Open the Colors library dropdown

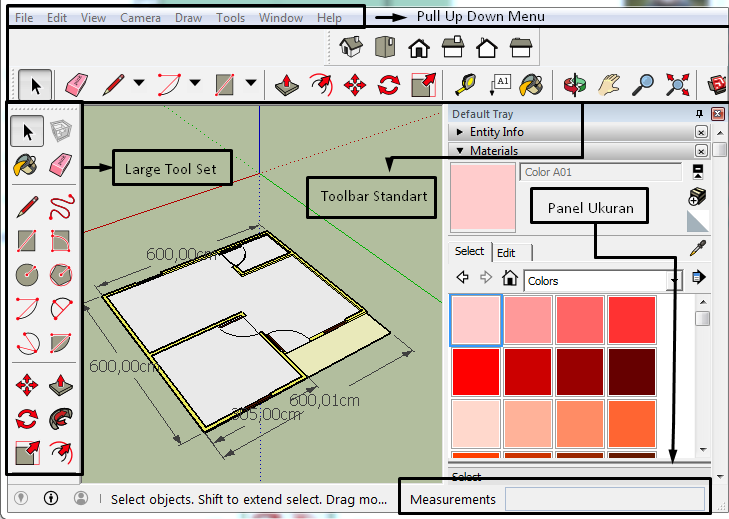click(674, 281)
